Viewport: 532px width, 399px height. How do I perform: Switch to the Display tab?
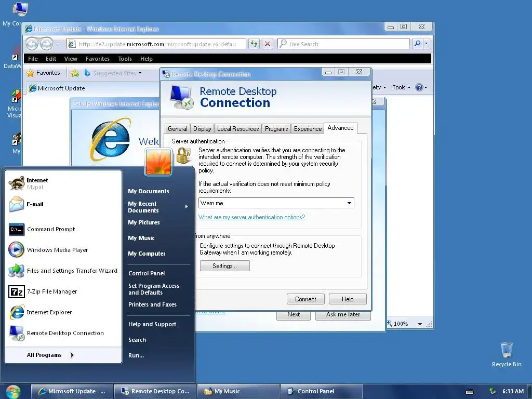202,129
